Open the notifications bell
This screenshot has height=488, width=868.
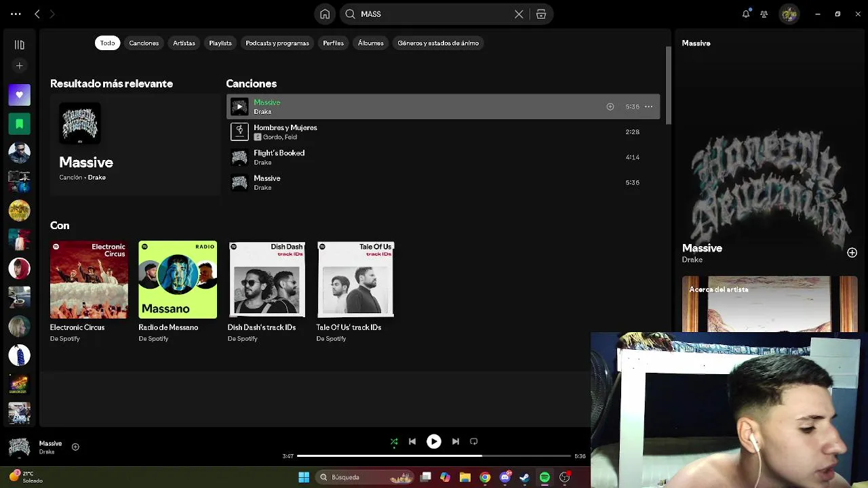(746, 14)
